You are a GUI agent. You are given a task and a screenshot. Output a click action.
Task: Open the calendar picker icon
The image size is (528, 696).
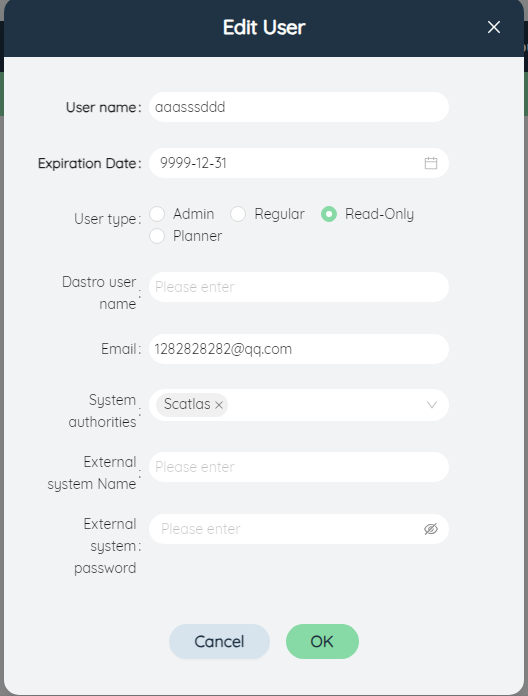pos(430,163)
